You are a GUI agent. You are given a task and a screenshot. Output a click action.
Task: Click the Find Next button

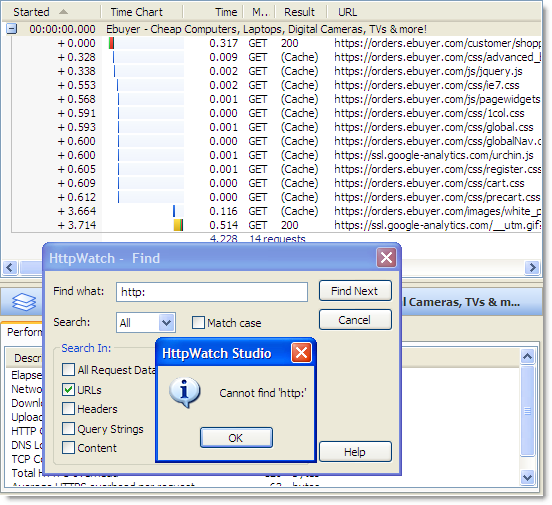point(355,291)
